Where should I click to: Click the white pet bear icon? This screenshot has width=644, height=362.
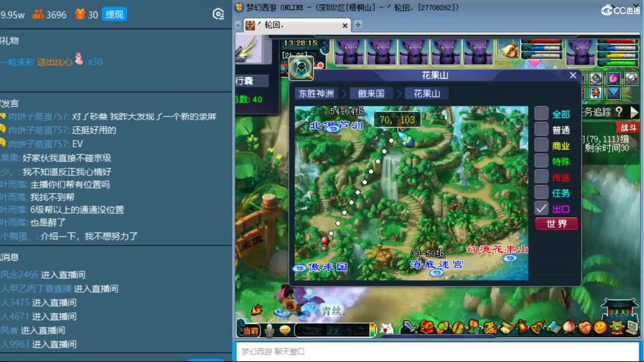click(386, 329)
